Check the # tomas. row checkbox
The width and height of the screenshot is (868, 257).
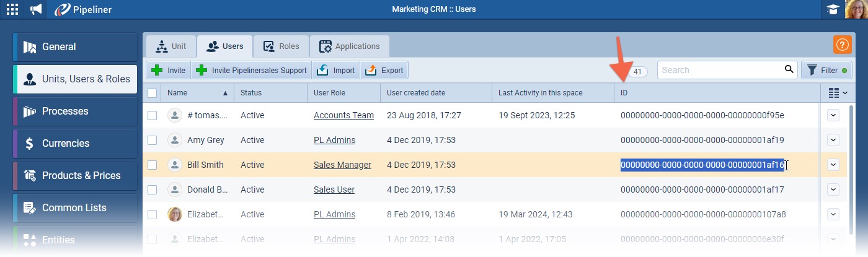[x=153, y=115]
